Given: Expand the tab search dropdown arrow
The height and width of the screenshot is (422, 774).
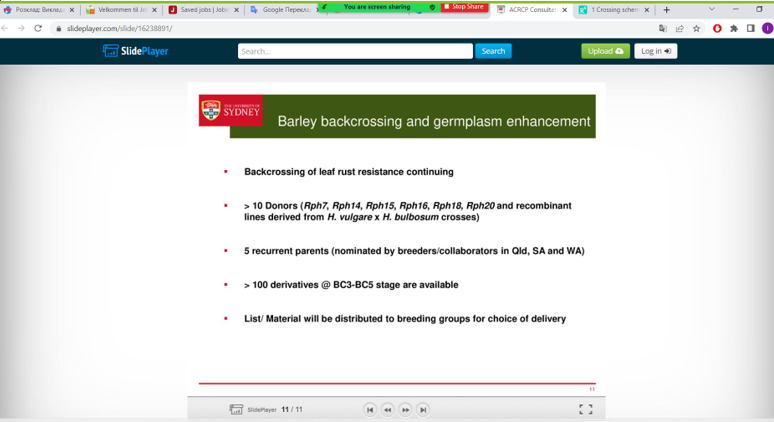Looking at the screenshot, I should pos(711,9).
